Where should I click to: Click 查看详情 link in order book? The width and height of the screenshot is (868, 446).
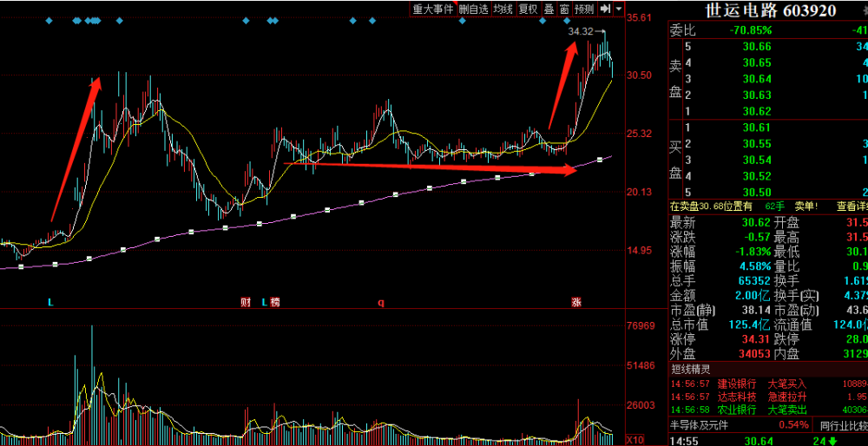(x=851, y=206)
